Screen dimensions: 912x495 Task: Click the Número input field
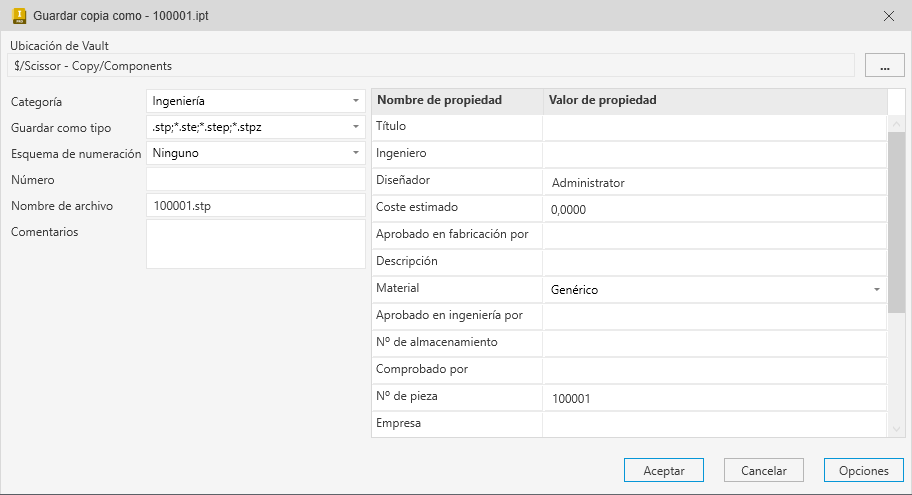(x=255, y=180)
